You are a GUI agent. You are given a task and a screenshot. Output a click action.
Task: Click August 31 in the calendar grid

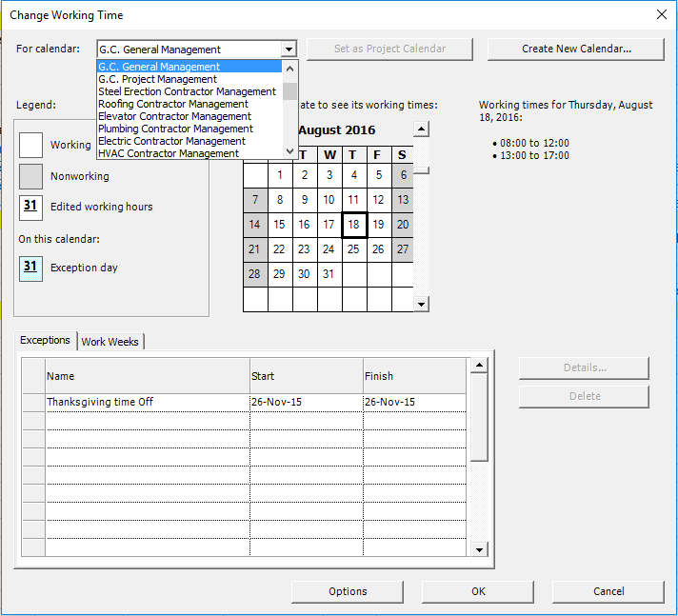point(329,274)
